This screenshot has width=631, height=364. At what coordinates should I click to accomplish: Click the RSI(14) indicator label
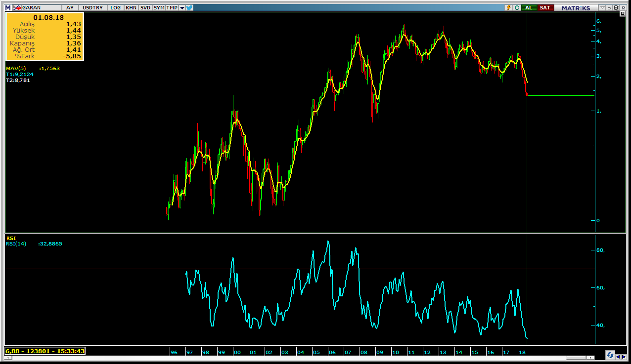16,243
